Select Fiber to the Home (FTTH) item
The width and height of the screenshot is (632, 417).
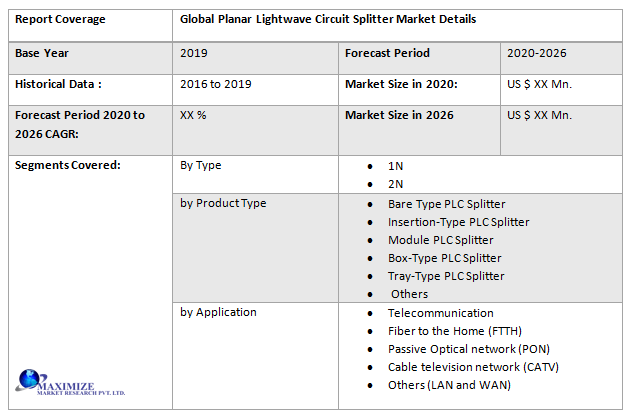pyautogui.click(x=455, y=331)
